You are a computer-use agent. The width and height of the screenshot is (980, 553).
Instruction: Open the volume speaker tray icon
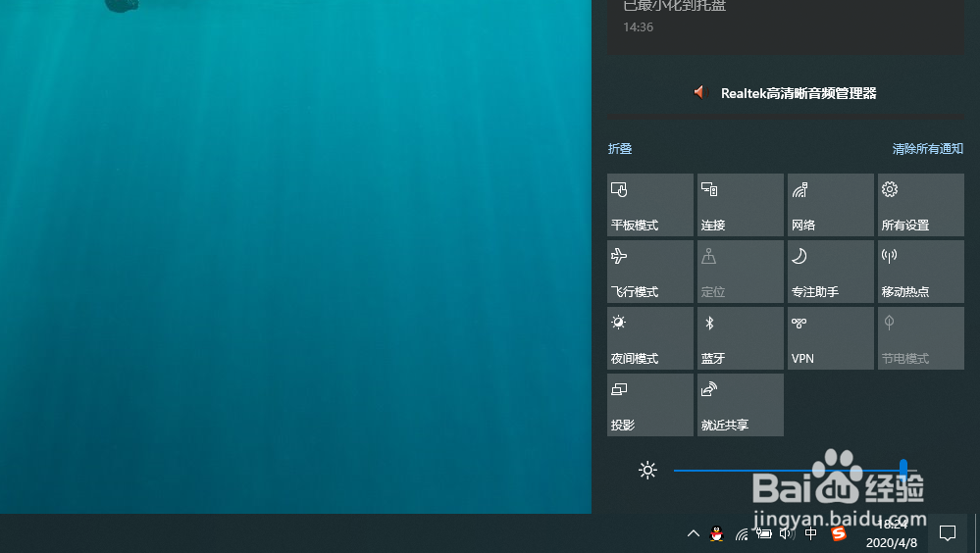pos(787,533)
